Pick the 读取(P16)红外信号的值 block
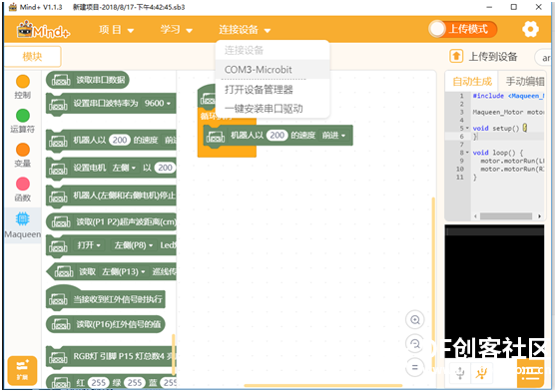The height and width of the screenshot is (392, 557). [106, 324]
